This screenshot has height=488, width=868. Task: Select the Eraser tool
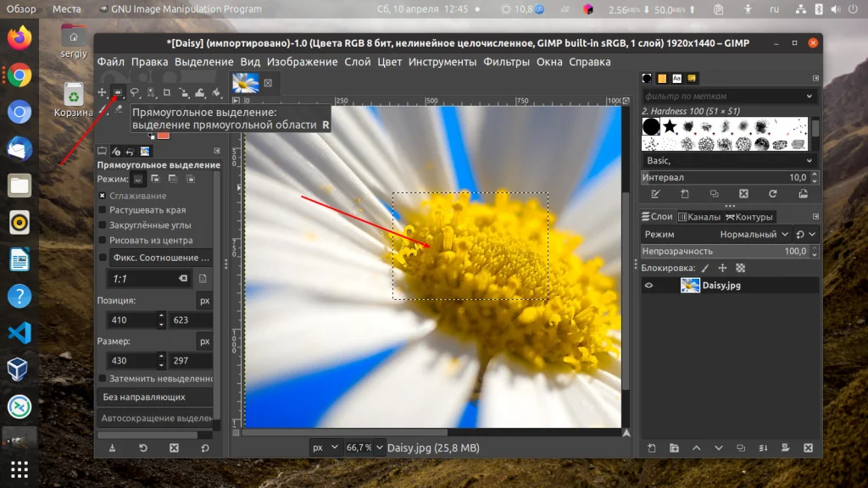(x=119, y=108)
